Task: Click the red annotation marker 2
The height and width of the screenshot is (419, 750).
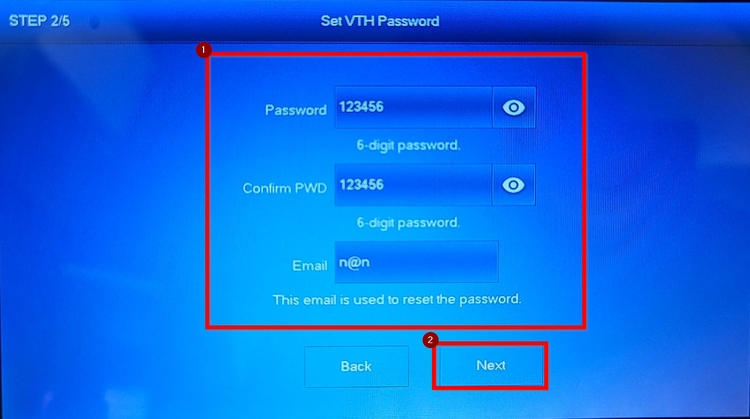Action: [430, 340]
